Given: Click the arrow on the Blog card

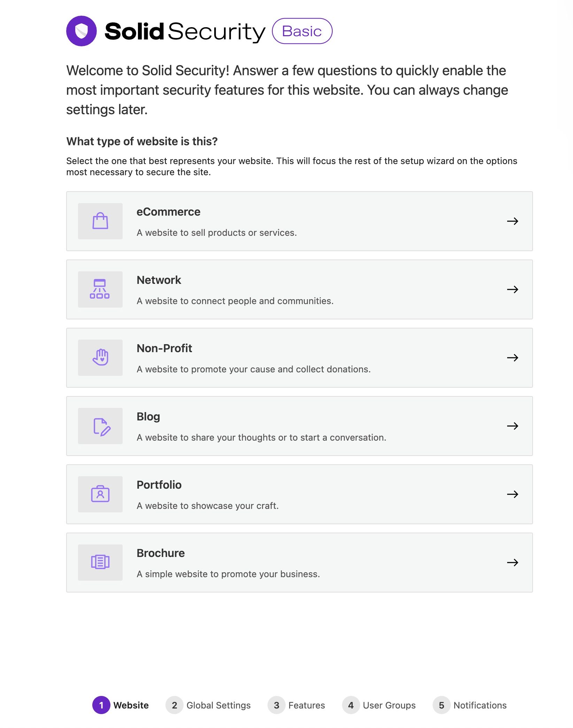Looking at the screenshot, I should click(513, 426).
